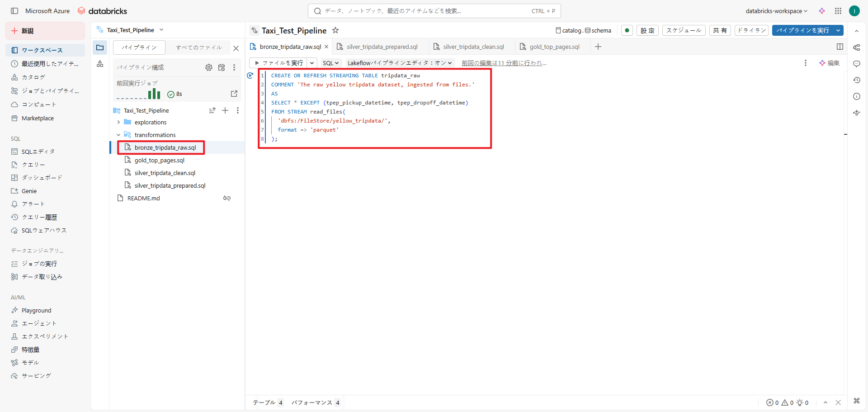Expand the explorations folder
868x412 pixels.
coord(118,122)
